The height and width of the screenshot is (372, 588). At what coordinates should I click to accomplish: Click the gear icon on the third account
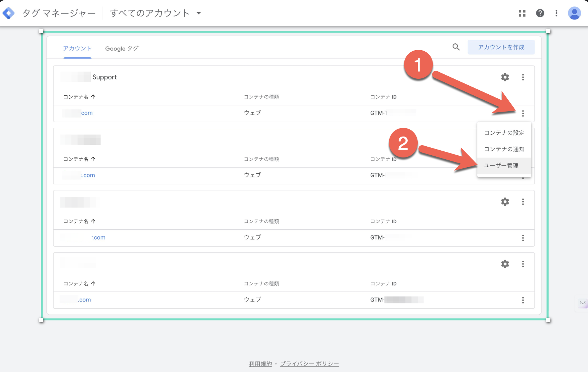click(505, 202)
